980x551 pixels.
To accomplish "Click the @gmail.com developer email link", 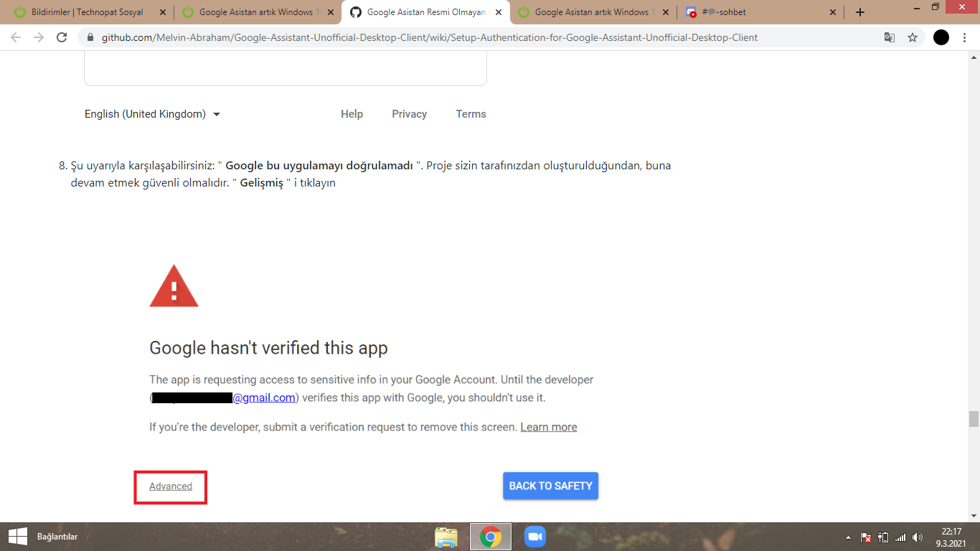I will click(264, 397).
